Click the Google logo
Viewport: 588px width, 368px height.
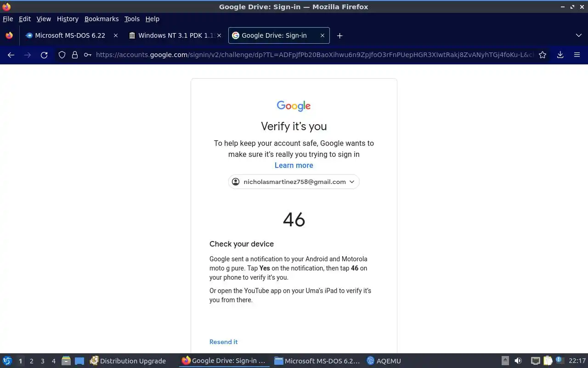point(294,106)
